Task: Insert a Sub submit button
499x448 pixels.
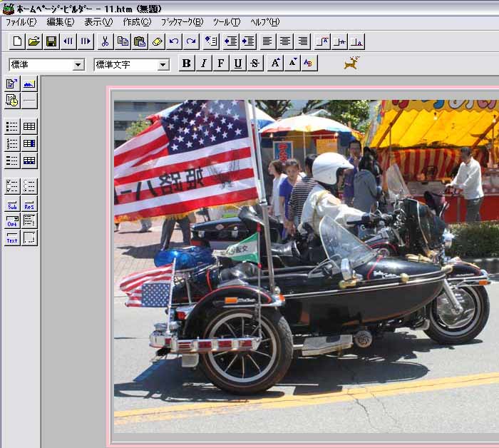Action: click(x=12, y=204)
